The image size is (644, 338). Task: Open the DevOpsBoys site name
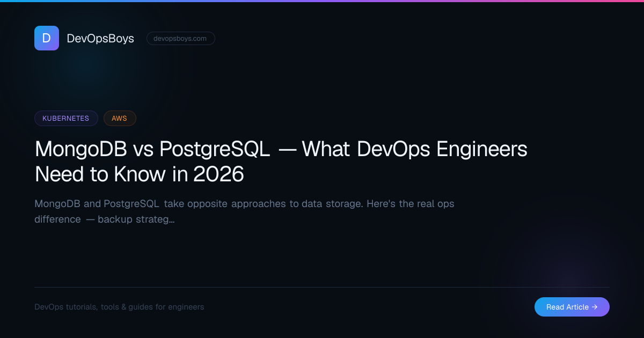point(100,39)
